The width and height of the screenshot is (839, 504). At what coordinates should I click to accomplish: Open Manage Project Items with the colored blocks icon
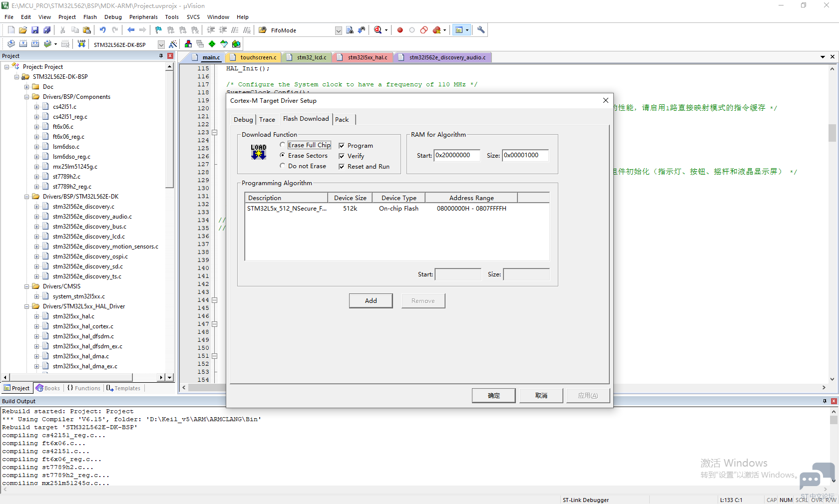(188, 44)
